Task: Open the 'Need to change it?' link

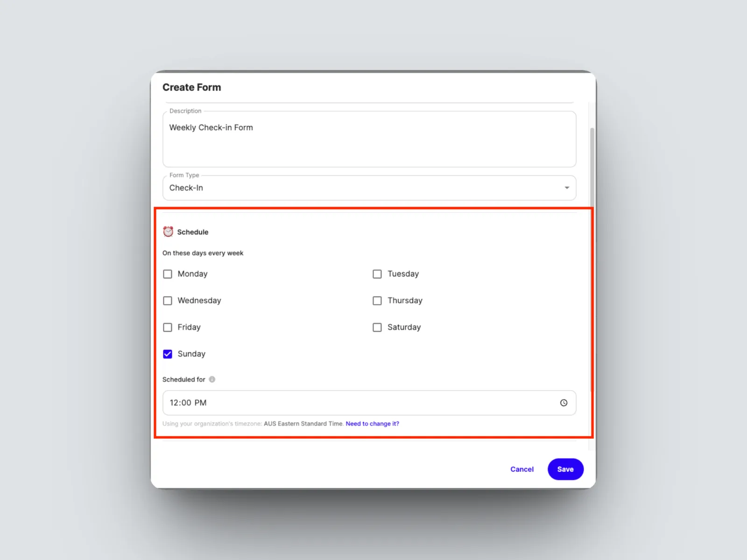Action: pos(372,424)
